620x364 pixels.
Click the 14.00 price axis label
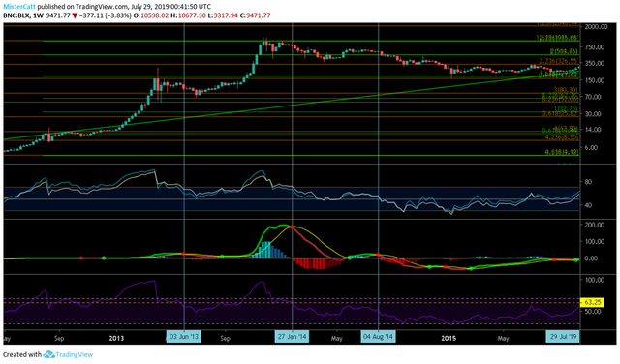tap(593, 130)
